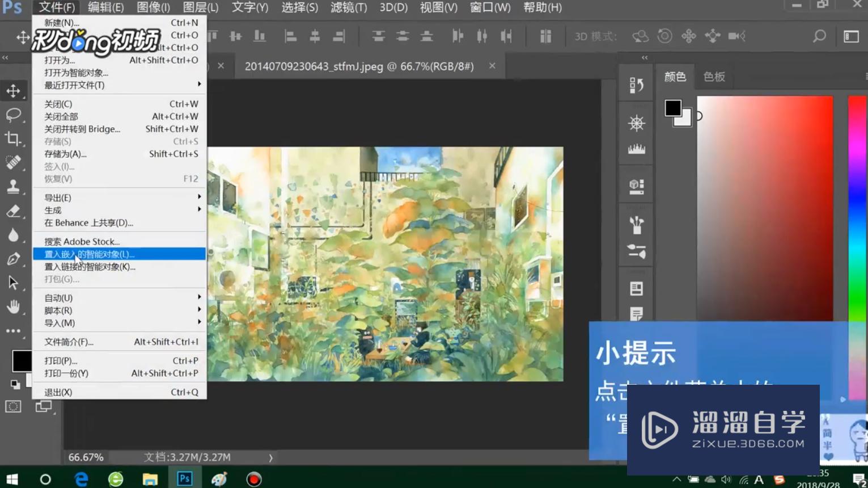Open the 文件(F) menu
868x488 pixels.
point(57,7)
